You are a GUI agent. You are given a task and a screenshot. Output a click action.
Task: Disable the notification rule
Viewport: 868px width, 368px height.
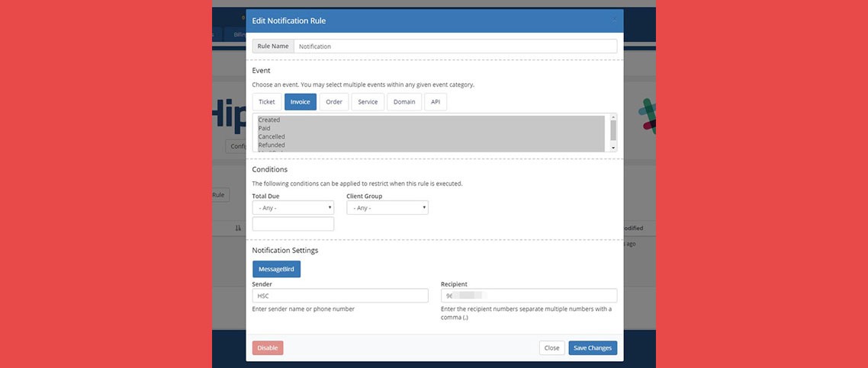point(268,347)
